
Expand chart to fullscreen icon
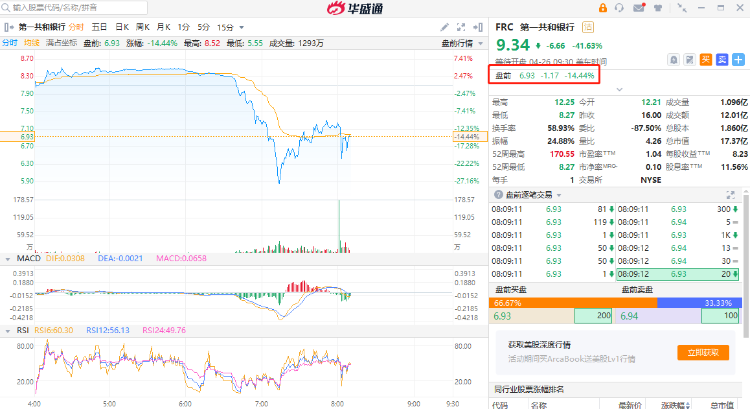pyautogui.click(x=461, y=27)
